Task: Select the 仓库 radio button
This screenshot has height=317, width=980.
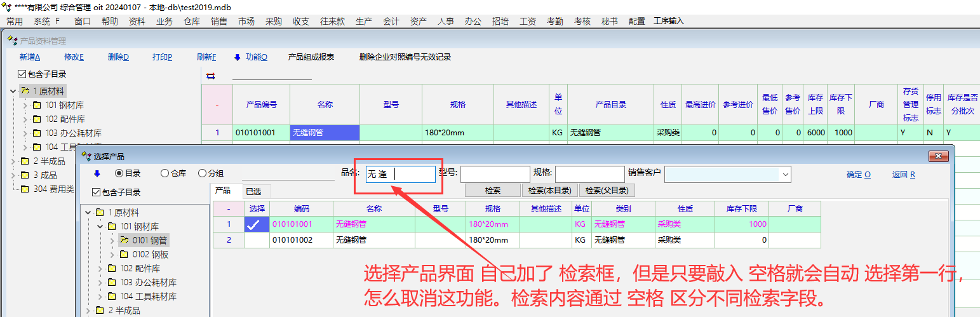Action: tap(164, 173)
